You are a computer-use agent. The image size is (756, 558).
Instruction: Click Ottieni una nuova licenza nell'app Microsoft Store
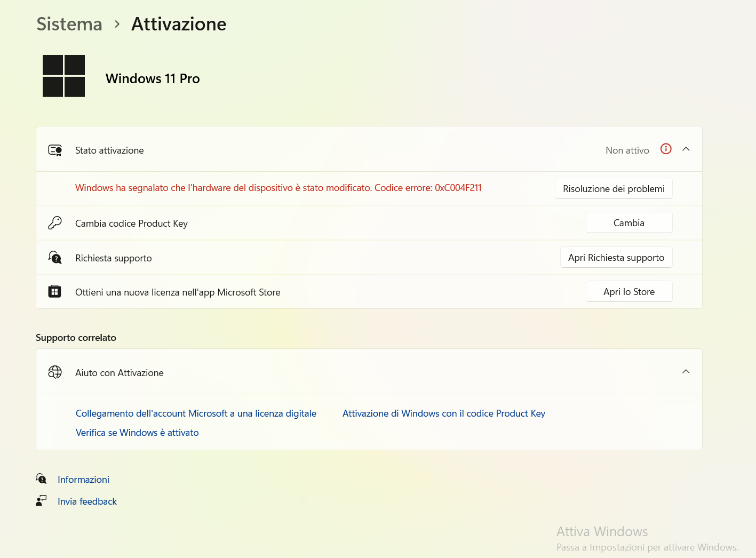tap(178, 292)
